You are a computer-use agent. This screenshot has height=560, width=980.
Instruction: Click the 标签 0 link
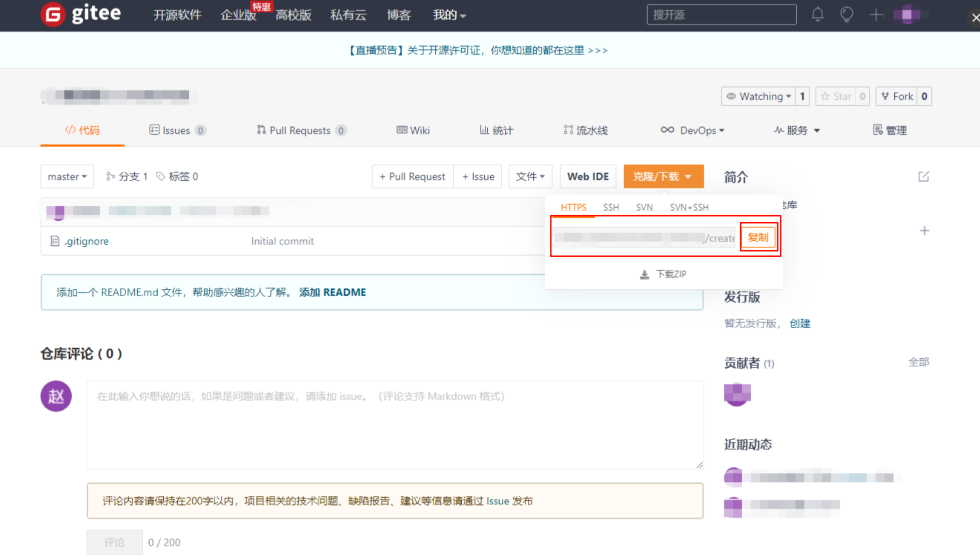coord(177,177)
